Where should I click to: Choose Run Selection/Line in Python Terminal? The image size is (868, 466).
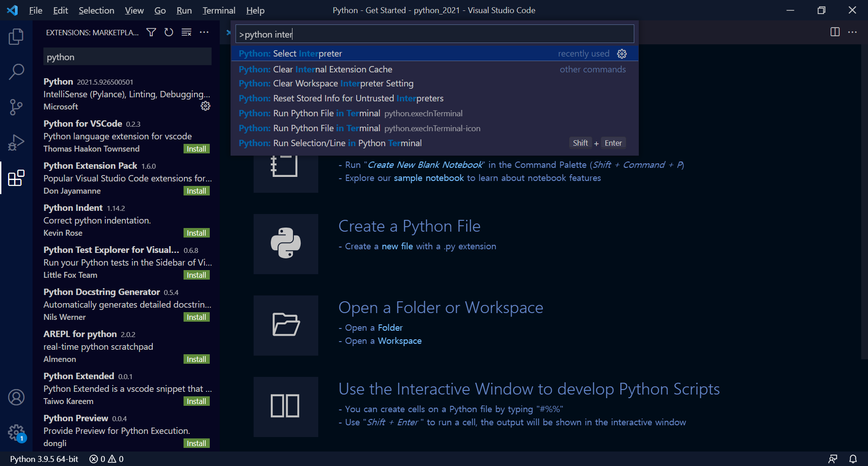[434, 143]
